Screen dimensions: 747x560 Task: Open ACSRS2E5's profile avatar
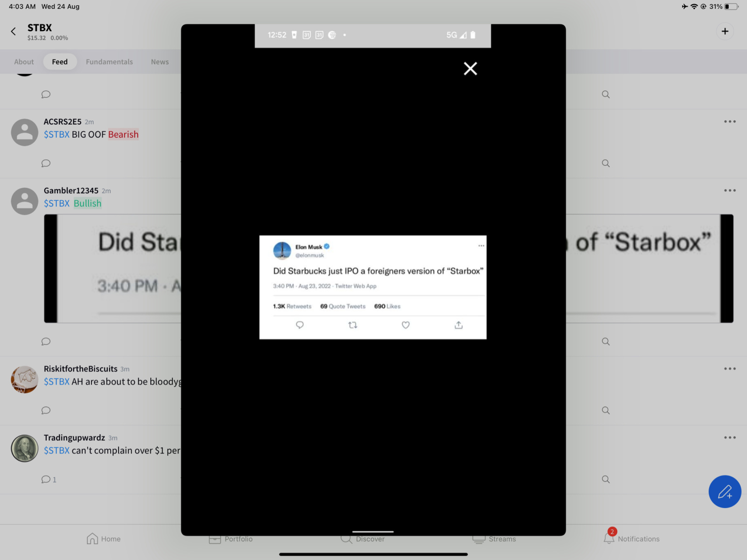pos(24,132)
